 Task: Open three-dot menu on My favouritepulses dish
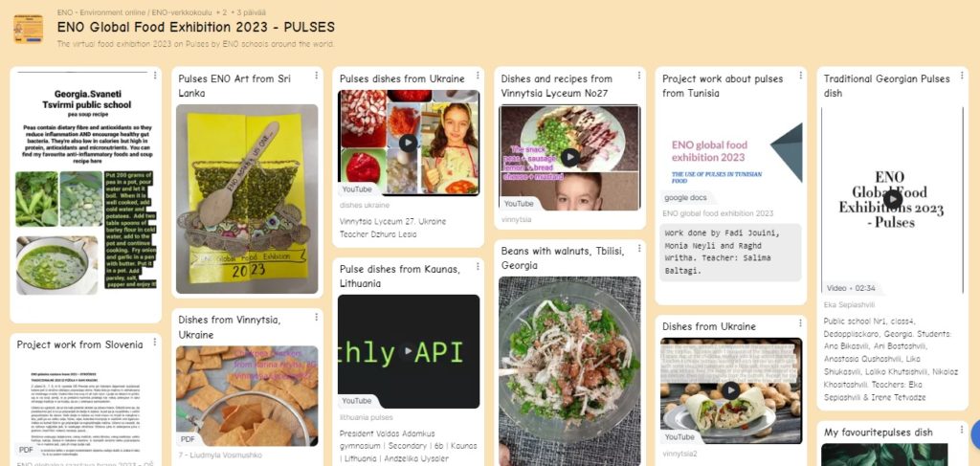pyautogui.click(x=961, y=429)
